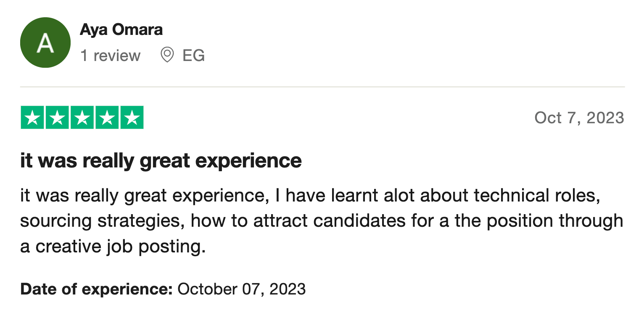
Task: Click the horizontal divider below the reviewer
Action: click(322, 87)
